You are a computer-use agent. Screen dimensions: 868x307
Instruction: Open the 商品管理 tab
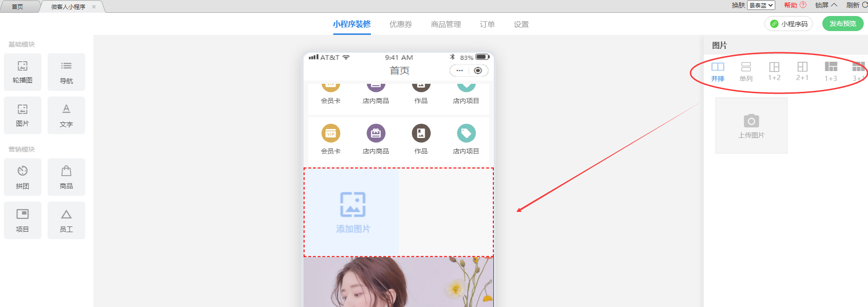pos(446,24)
